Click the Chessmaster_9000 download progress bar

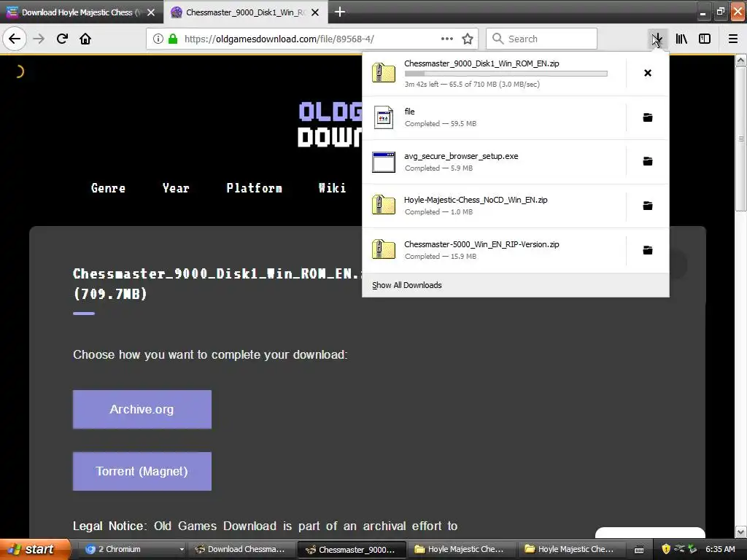click(506, 74)
